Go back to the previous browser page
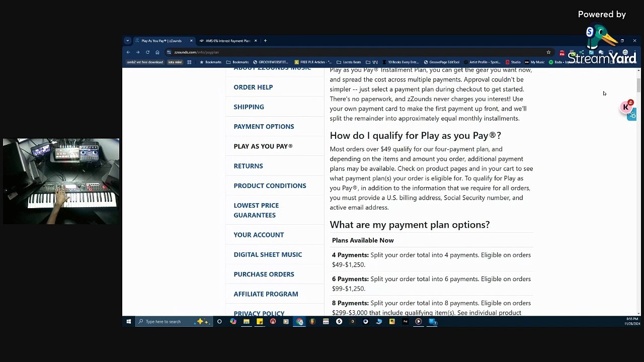Viewport: 644px width, 362px height. (x=128, y=52)
